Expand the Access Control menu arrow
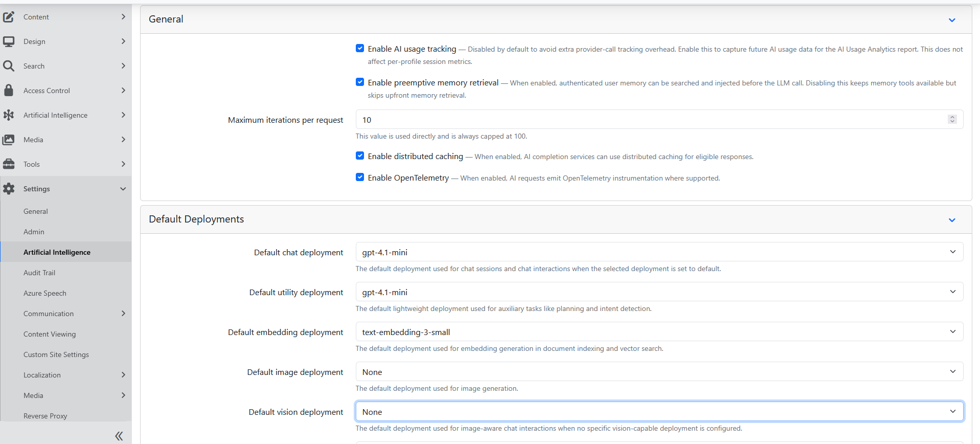Image resolution: width=980 pixels, height=444 pixels. (x=123, y=91)
